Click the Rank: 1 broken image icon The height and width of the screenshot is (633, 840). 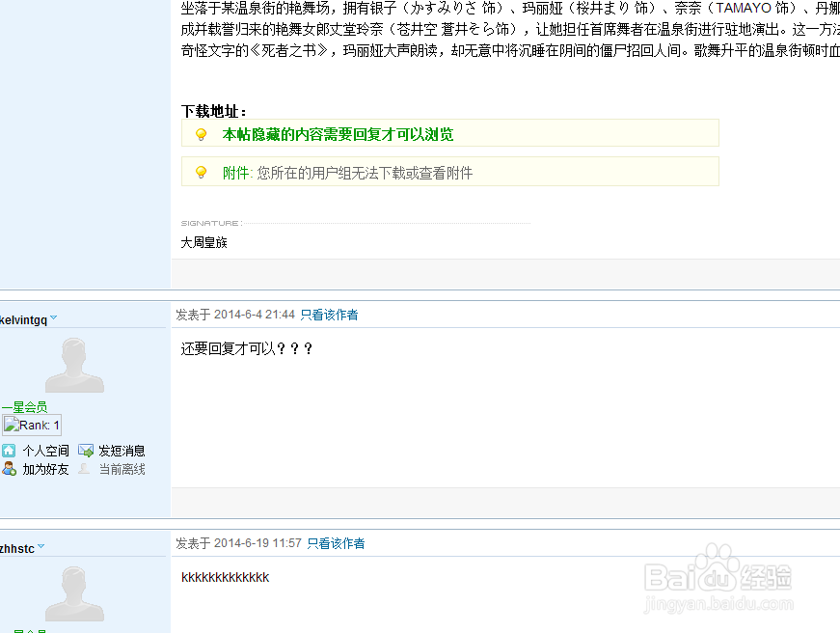coord(12,425)
